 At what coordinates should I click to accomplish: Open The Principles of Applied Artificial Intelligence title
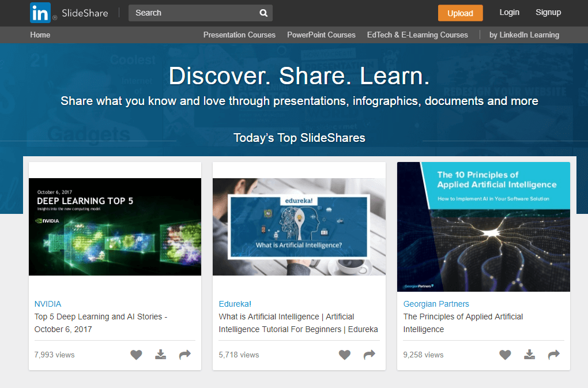[463, 323]
